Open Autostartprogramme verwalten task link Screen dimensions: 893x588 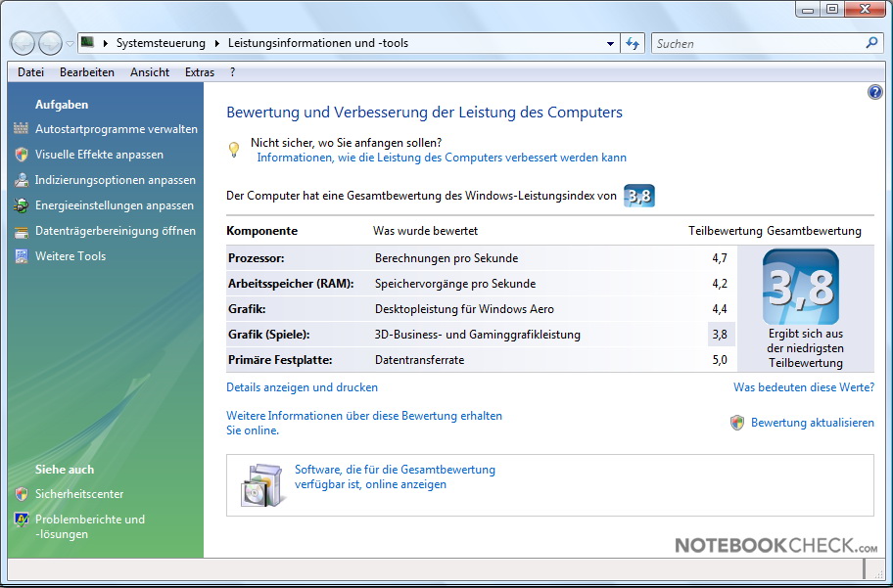[117, 129]
